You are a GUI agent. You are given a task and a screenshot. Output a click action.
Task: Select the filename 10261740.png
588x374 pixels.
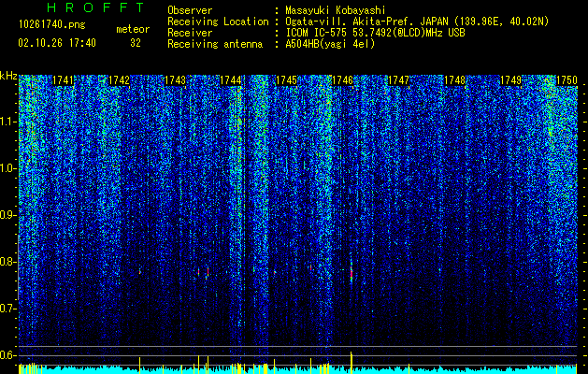pos(52,25)
